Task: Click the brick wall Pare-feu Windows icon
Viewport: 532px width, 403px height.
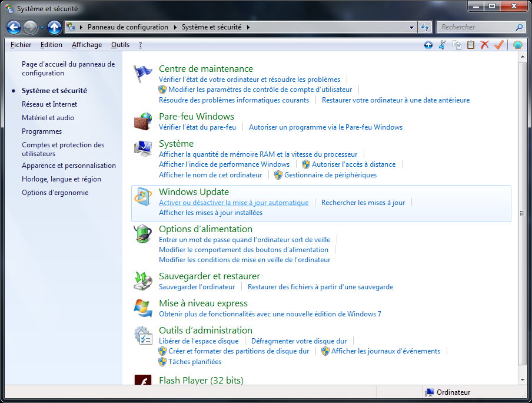Action: click(142, 121)
